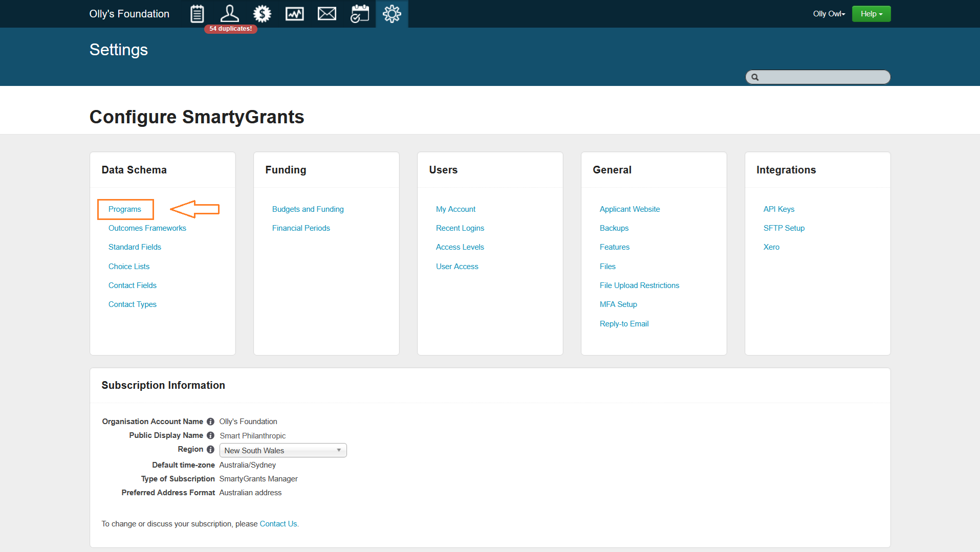Go to Budgets and Funding
This screenshot has width=980, height=552.
point(308,209)
